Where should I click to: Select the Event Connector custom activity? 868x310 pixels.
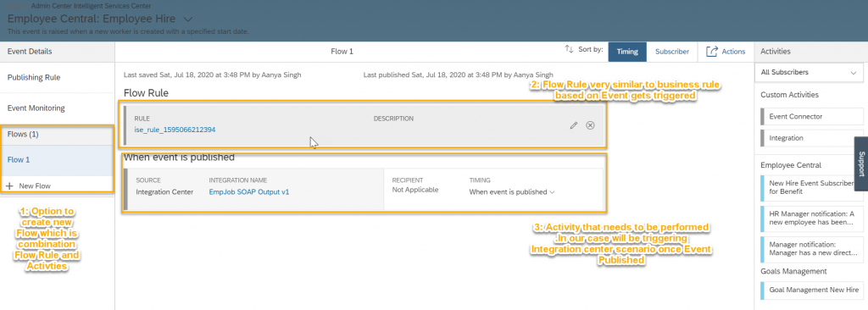808,117
